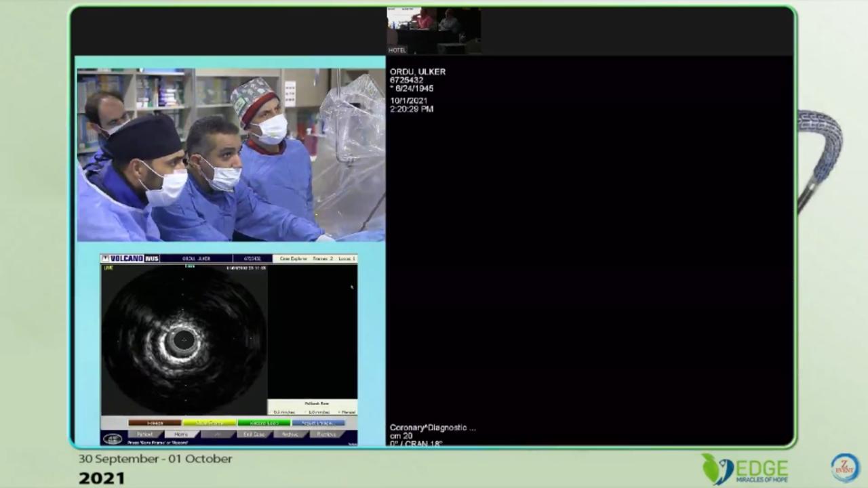The image size is (868, 488).
Task: Click the HOTEL video thumbnail
Action: click(x=433, y=30)
